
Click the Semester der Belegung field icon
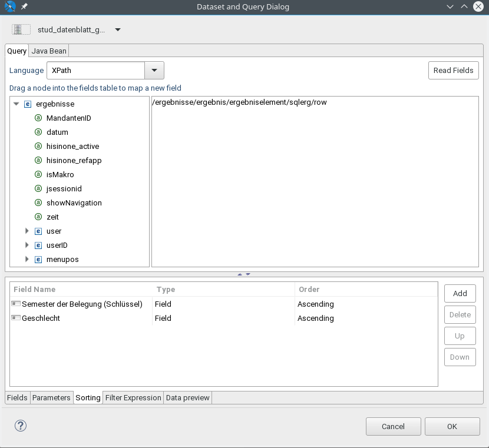[15, 303]
